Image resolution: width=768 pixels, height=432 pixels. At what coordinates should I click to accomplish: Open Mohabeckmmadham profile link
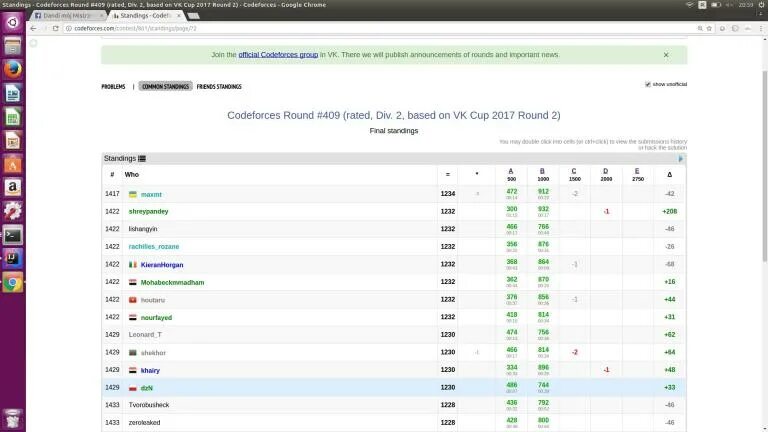172,283
